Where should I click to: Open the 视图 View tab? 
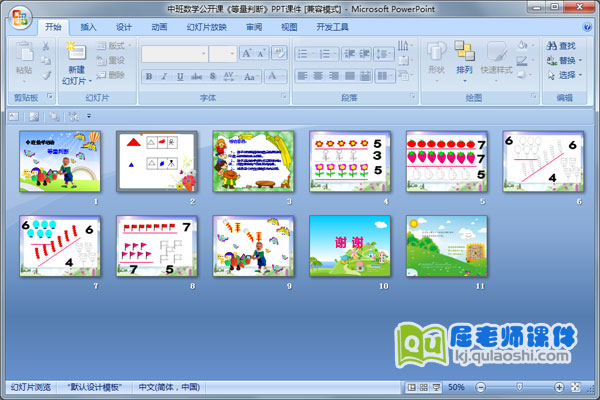[x=289, y=27]
